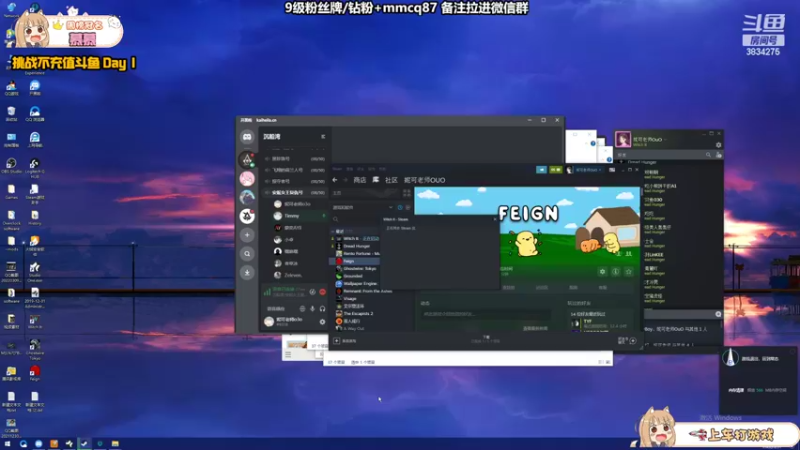Open Steam Big Picture mode icon
This screenshot has height=450, width=800.
tap(612, 170)
